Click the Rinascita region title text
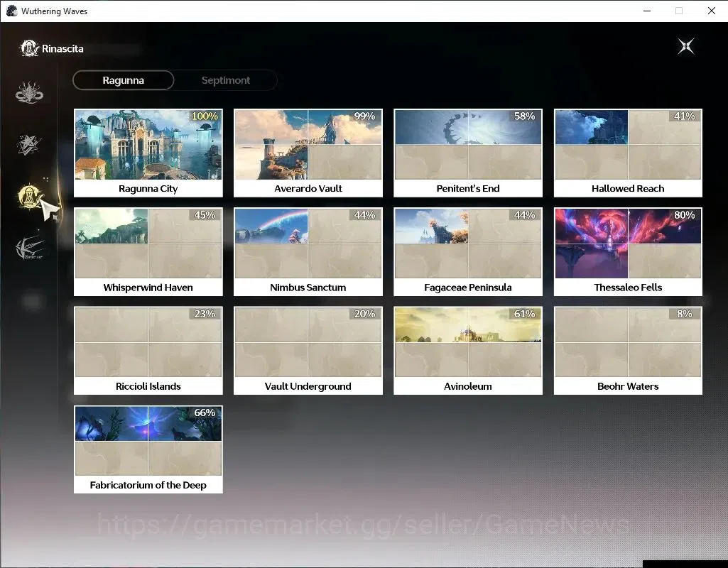This screenshot has width=728, height=568. pyautogui.click(x=63, y=49)
